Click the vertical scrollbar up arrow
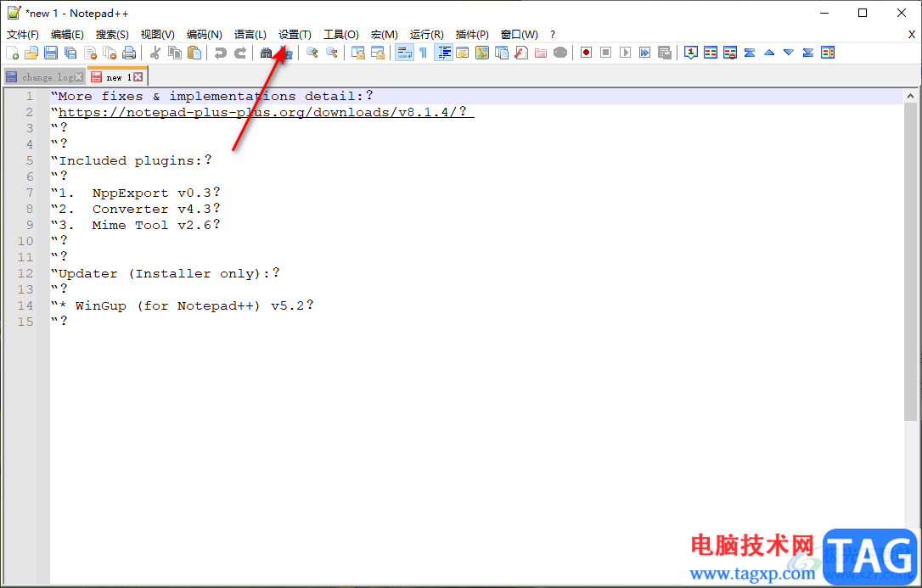Screen dimensions: 922x588 [910, 97]
